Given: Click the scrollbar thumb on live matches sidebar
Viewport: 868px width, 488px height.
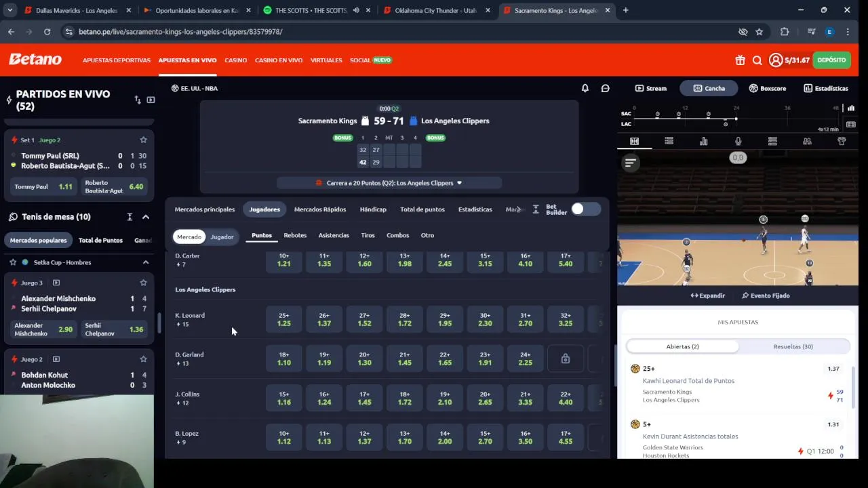Looking at the screenshot, I should click(x=159, y=323).
